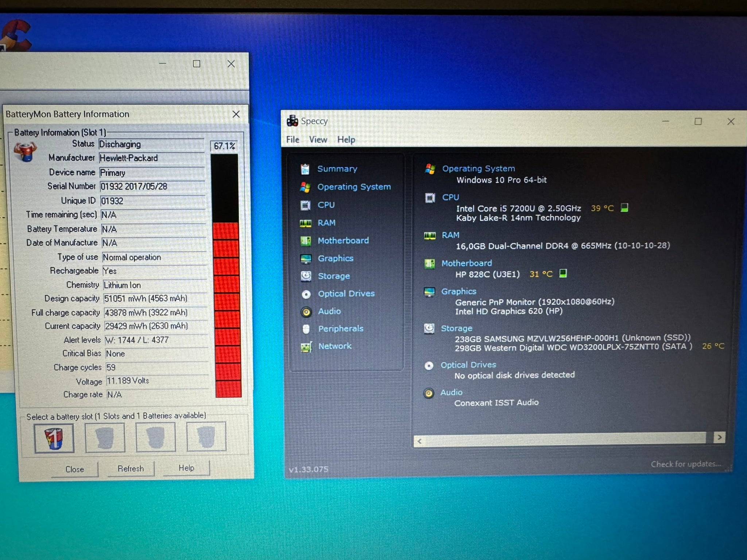747x560 pixels.
Task: Go to the Storage section label in sidebar
Action: point(334,276)
